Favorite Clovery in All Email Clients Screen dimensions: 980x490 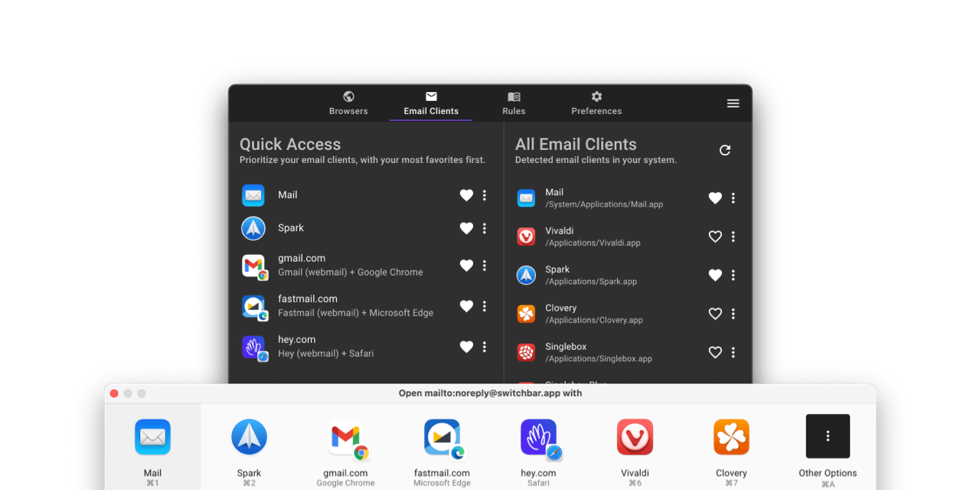click(715, 314)
